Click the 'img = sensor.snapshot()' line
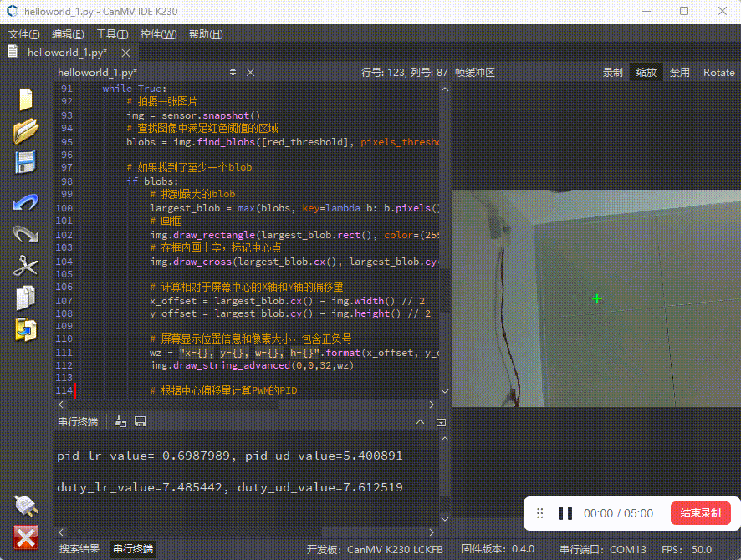 [193, 115]
